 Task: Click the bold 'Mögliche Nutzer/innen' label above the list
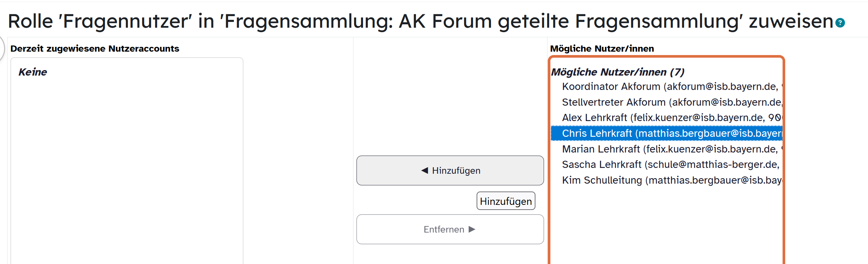(602, 49)
